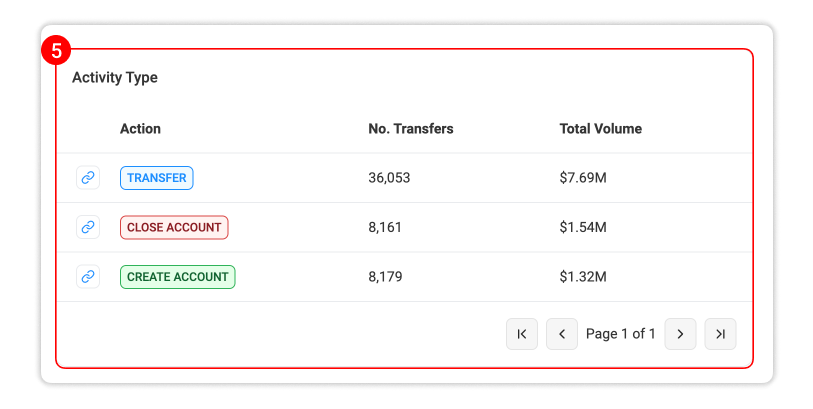813x409 pixels.
Task: Select the $7.69M total volume cell
Action: pyautogui.click(x=583, y=178)
